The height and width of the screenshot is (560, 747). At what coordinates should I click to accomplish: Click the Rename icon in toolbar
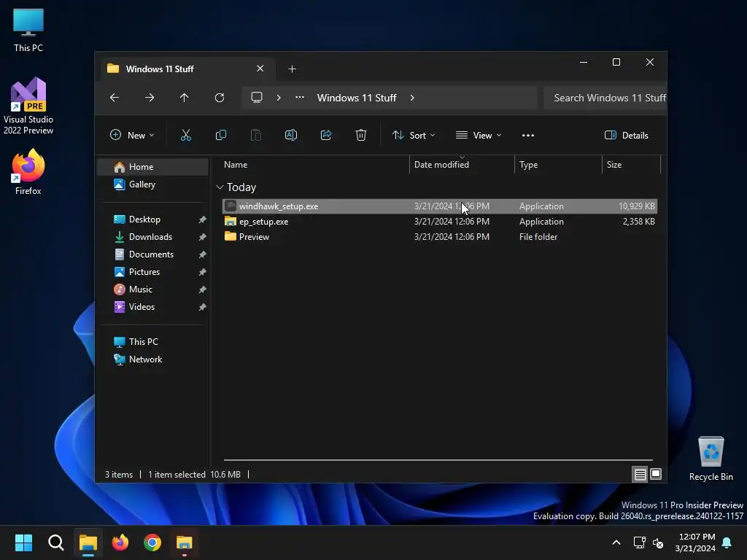[x=290, y=135]
